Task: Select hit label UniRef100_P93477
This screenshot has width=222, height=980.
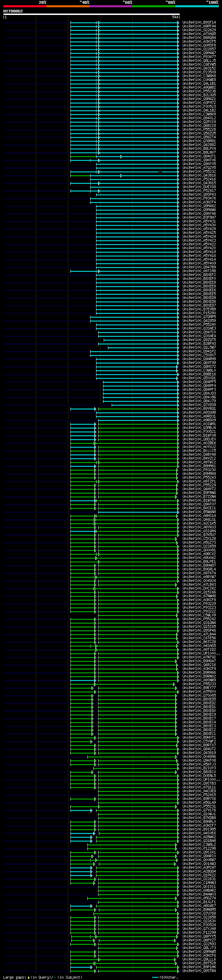Action: pos(199,57)
